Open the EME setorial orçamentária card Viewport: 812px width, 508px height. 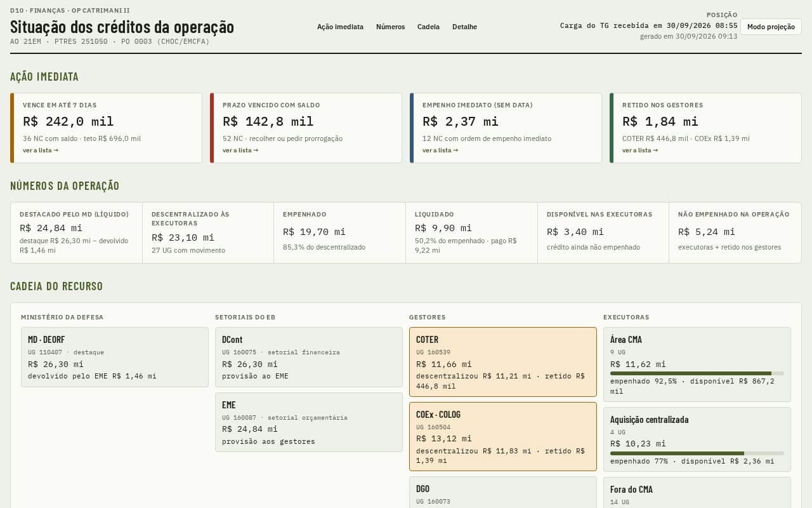309,422
